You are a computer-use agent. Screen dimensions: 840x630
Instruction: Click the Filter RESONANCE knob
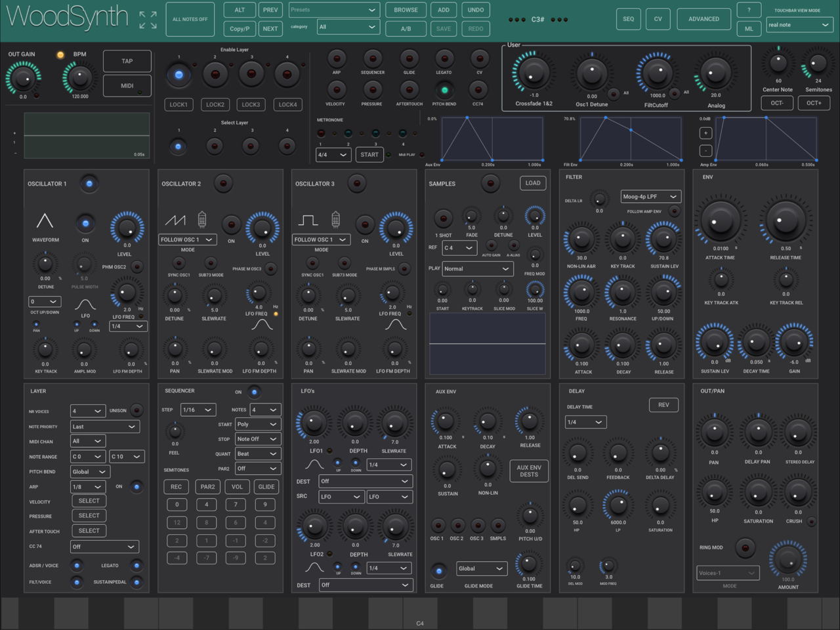(622, 292)
